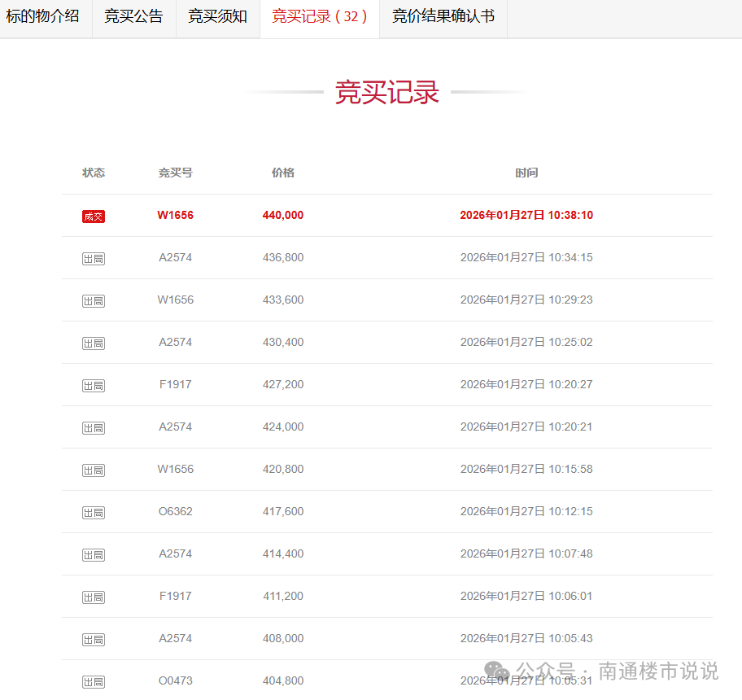The image size is (742, 700).
Task: Click the 竞买号 column header
Action: 175,173
